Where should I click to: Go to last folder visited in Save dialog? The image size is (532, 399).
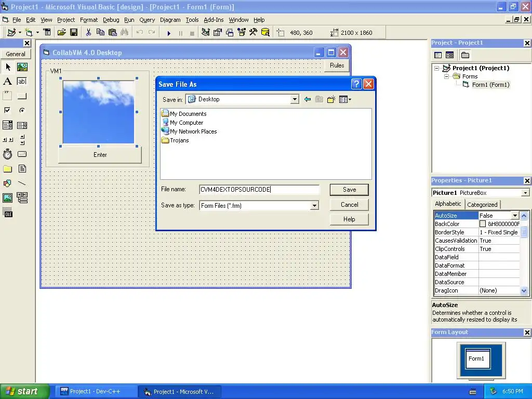click(308, 99)
